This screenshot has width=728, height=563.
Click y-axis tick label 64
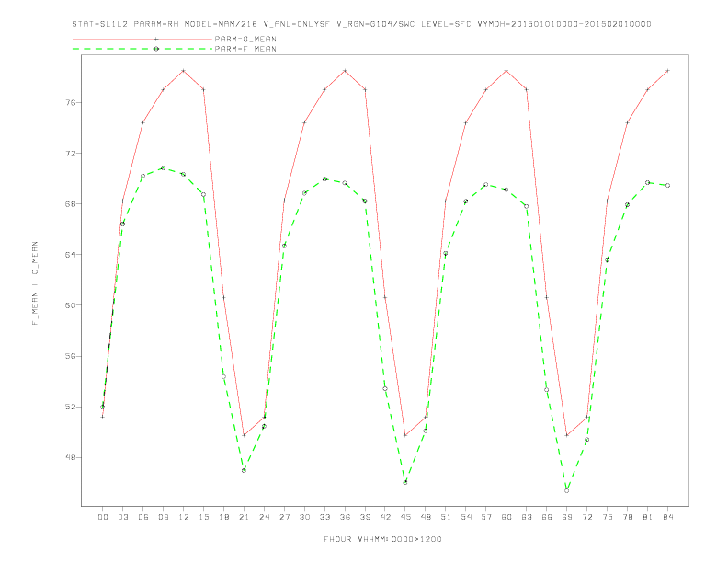tap(70, 254)
